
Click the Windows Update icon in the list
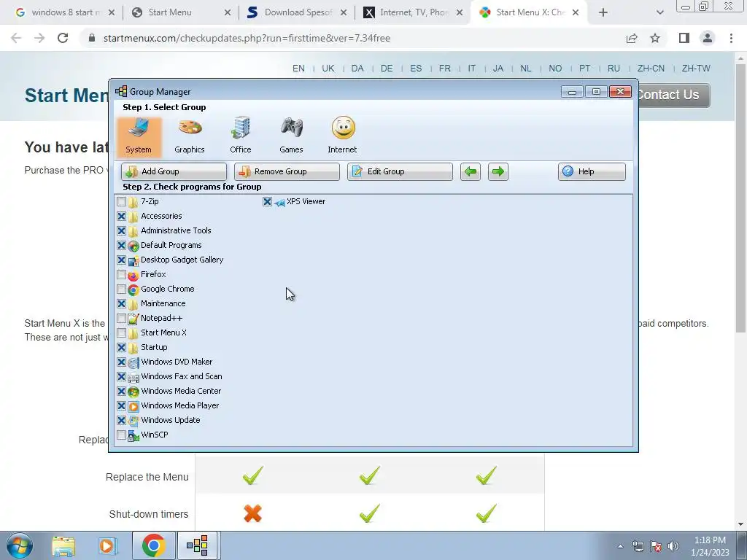[133, 421]
